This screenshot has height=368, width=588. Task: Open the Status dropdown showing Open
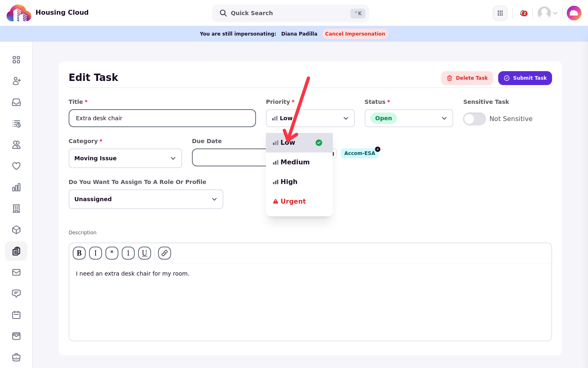click(409, 118)
